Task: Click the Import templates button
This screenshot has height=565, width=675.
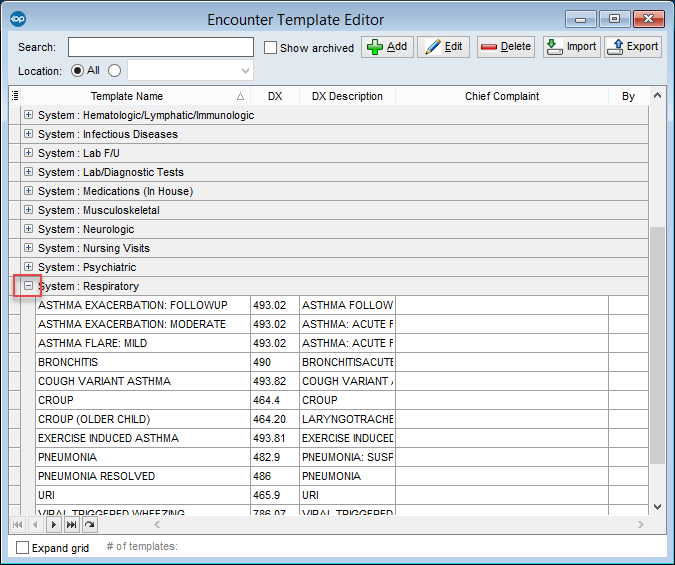Action: [x=571, y=47]
